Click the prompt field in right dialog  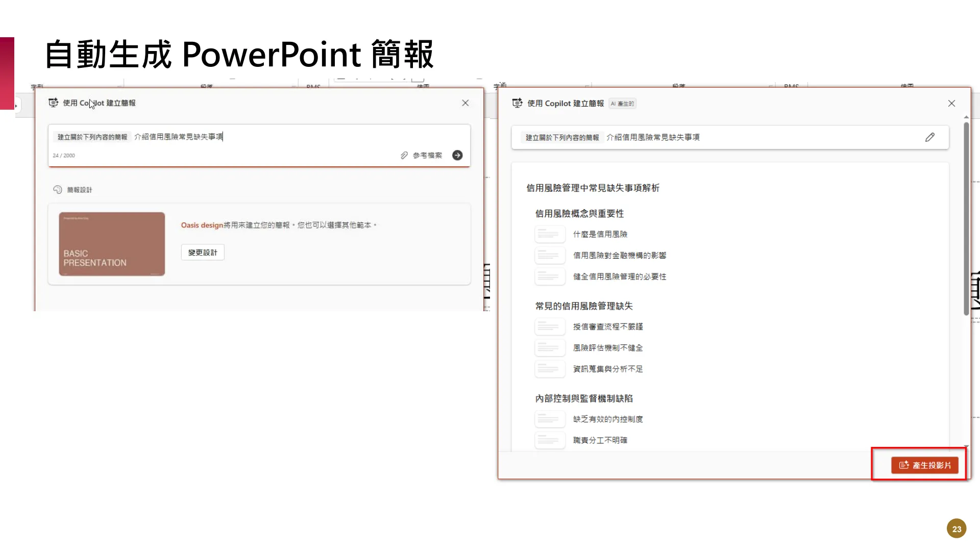(730, 137)
